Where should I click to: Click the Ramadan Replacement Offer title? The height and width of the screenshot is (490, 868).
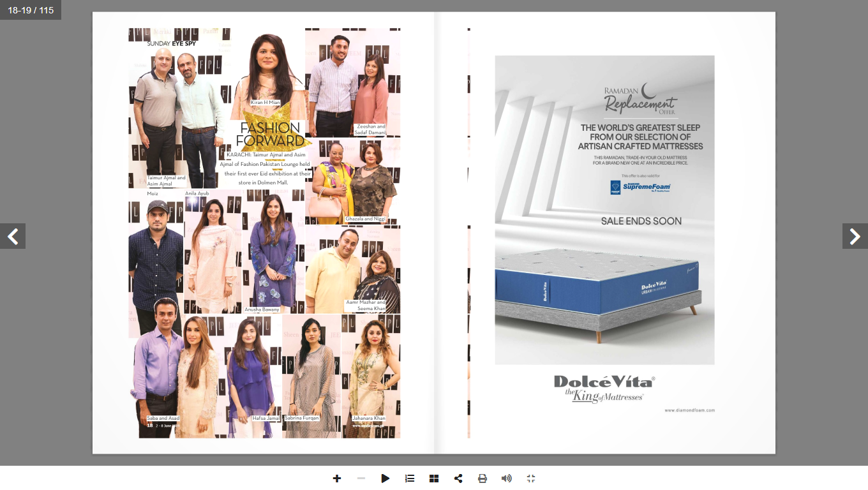pyautogui.click(x=640, y=99)
